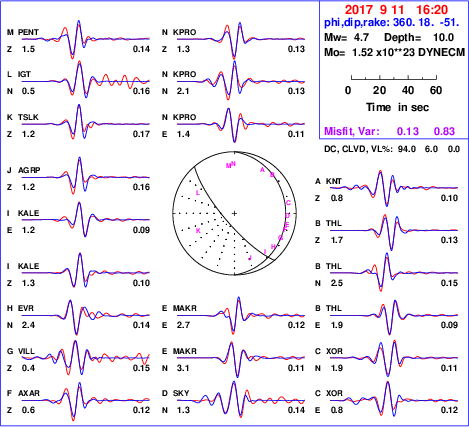Click the TSLK Z component trace
Viewport: 469px width, 427px height.
pyautogui.click(x=86, y=123)
